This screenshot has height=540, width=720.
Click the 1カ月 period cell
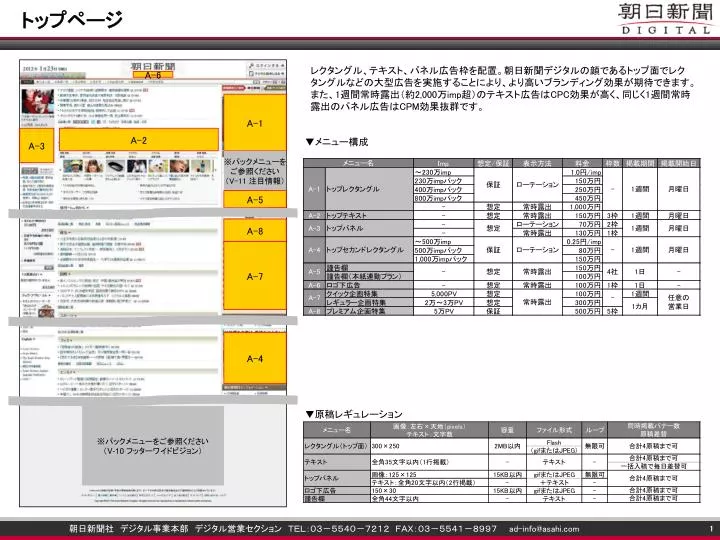tap(640, 306)
